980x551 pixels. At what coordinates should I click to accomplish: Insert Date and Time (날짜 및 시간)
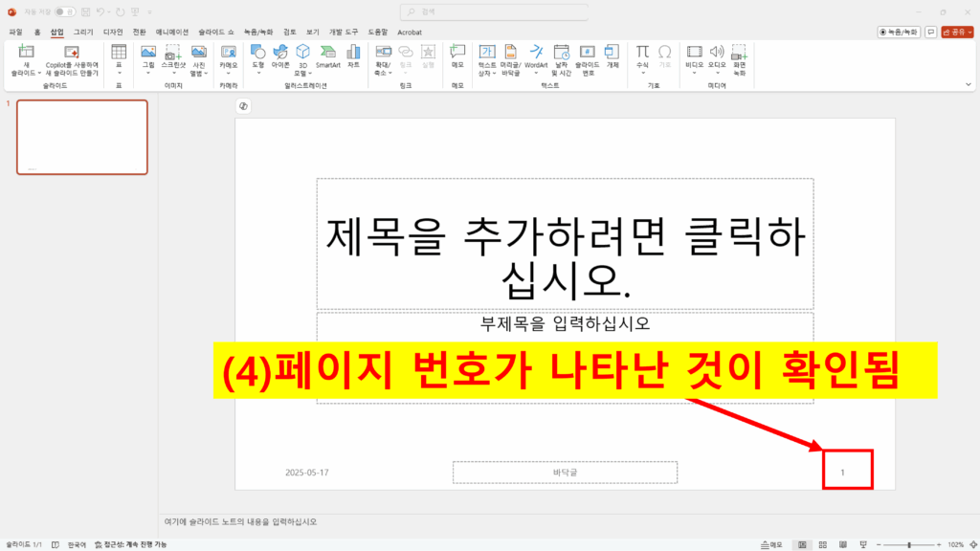click(561, 60)
